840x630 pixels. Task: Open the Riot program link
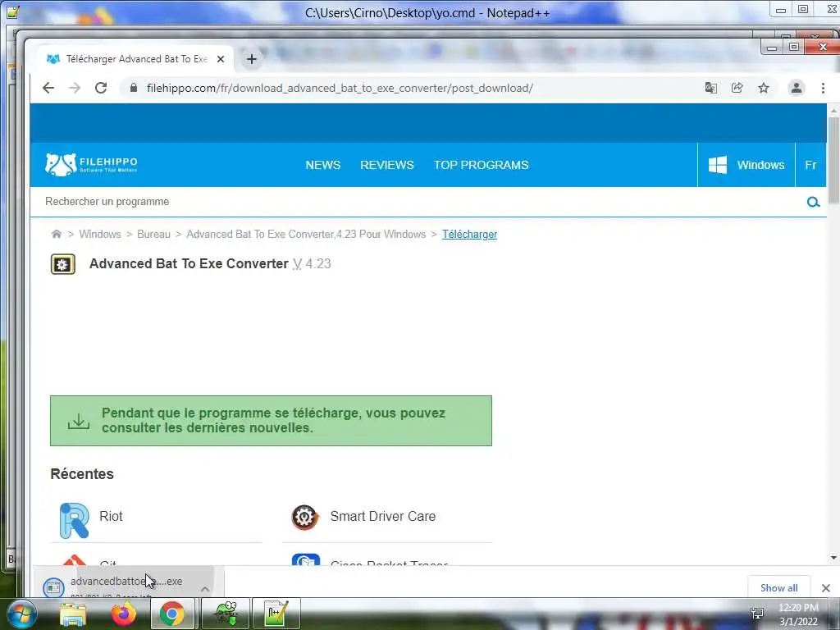coord(111,517)
